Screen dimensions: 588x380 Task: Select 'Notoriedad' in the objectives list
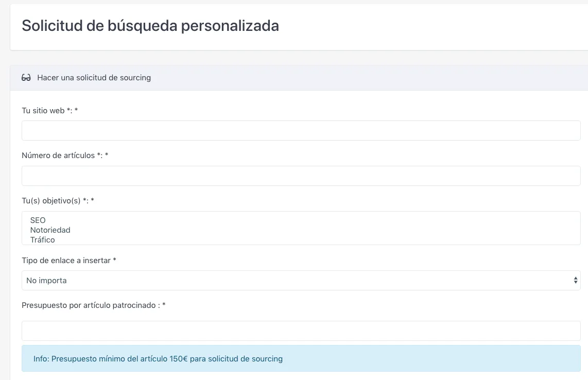pyautogui.click(x=50, y=230)
